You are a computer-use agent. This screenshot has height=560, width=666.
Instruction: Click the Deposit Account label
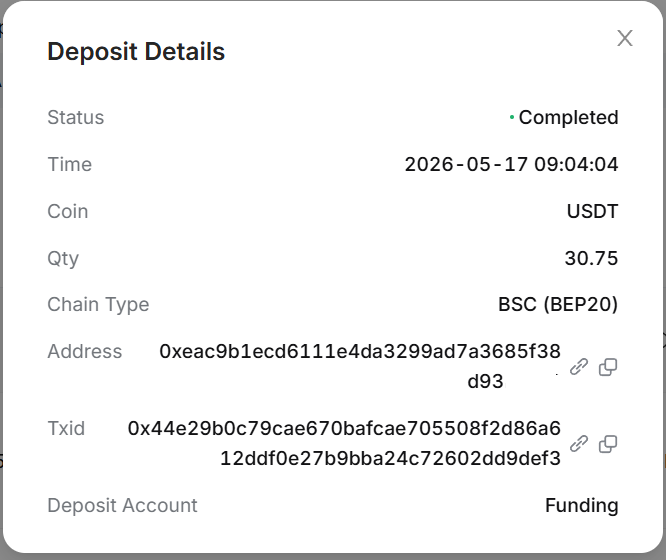point(122,506)
